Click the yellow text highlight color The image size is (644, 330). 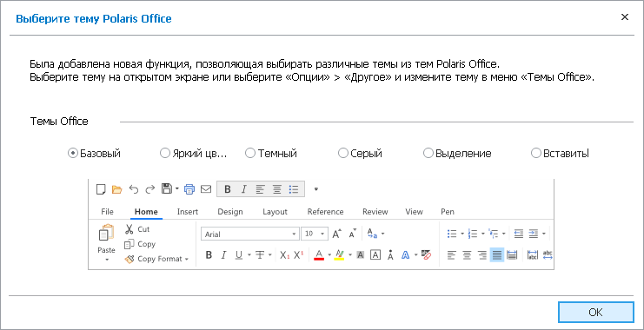(339, 255)
